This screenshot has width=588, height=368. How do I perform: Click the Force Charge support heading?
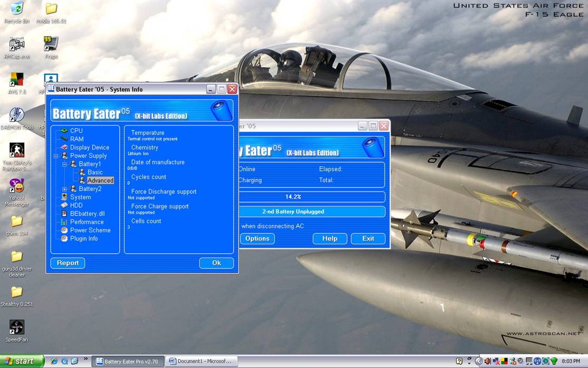[x=160, y=206]
